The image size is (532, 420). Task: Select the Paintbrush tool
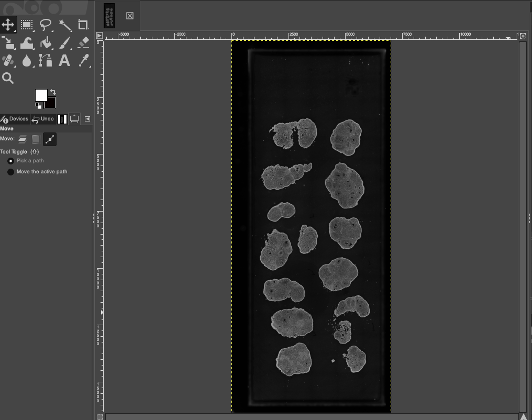coord(64,43)
